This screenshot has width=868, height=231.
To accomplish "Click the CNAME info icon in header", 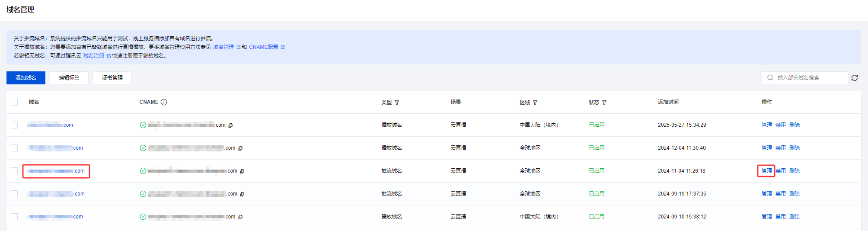I will click(164, 102).
